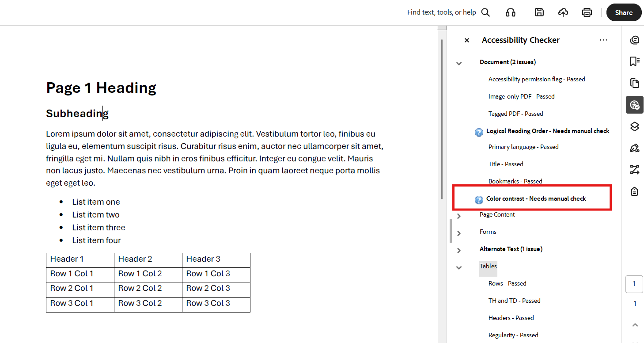Select Headers - Passed item

[x=511, y=318]
